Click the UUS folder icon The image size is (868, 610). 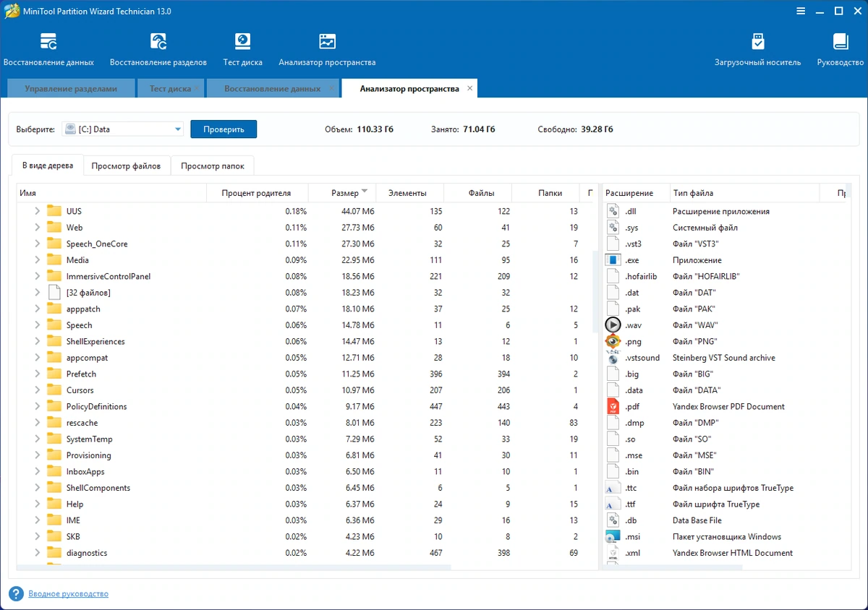click(x=54, y=211)
